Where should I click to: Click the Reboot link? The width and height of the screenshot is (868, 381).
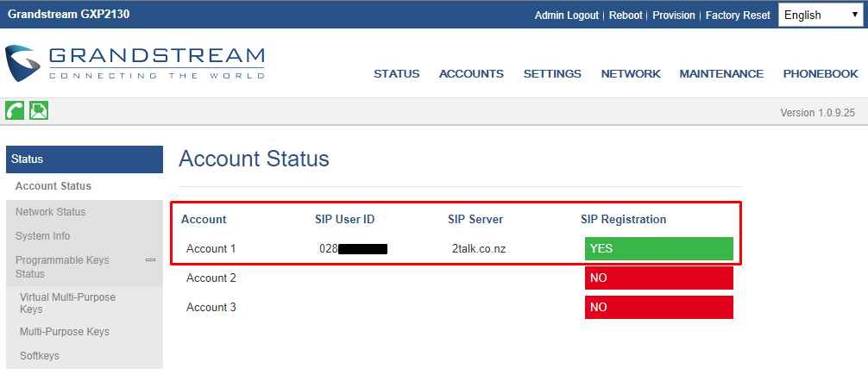tap(626, 16)
